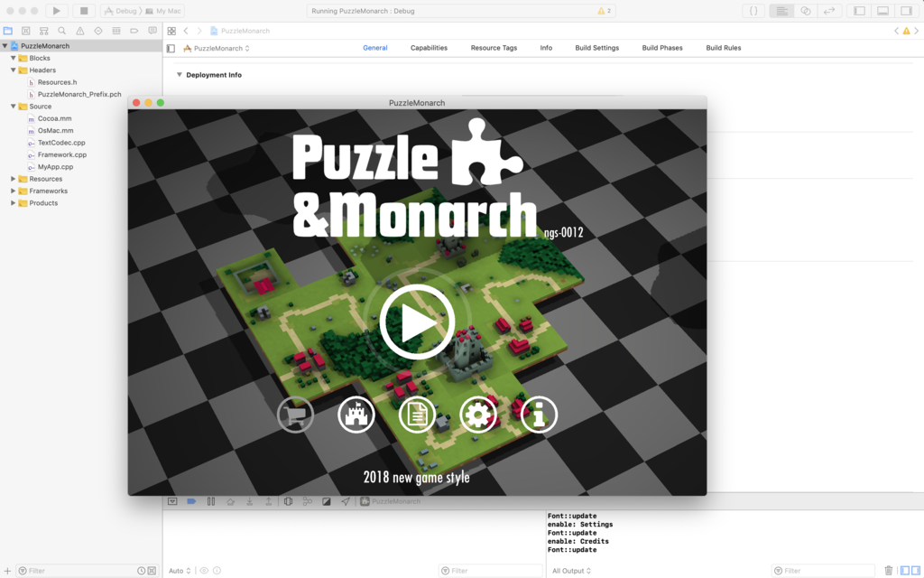
Task: Open the Build Rules tab
Action: 724,48
